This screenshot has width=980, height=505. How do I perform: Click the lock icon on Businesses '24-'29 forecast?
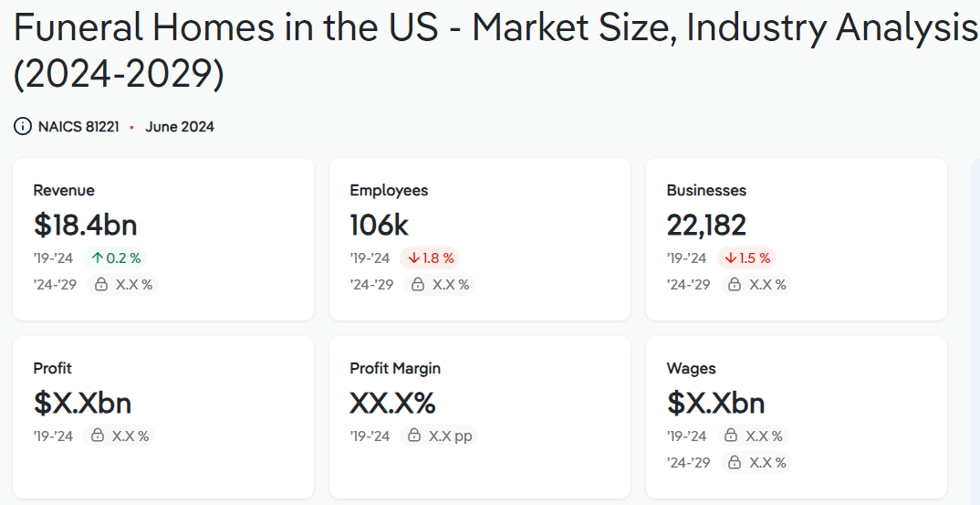735,285
